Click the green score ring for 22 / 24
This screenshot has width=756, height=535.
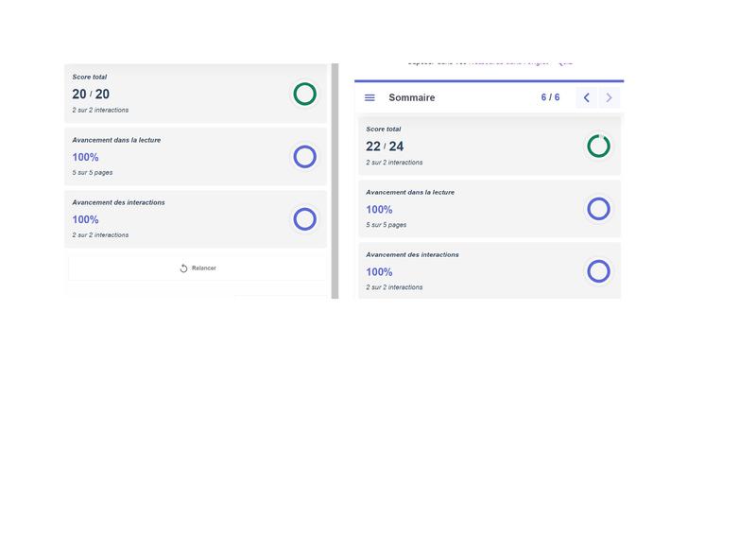[x=598, y=146]
